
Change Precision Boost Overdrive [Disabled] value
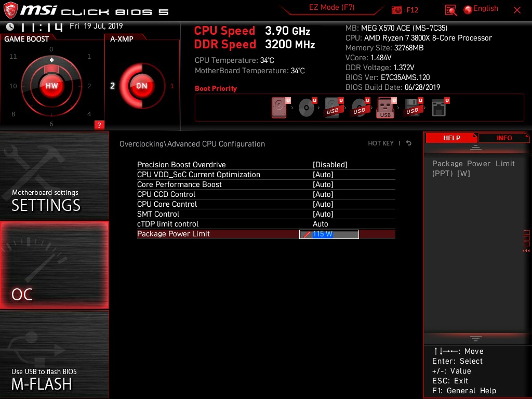[x=330, y=165]
